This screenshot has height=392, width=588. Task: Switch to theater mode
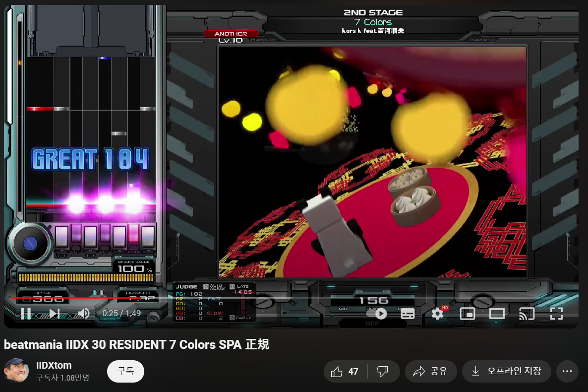point(497,314)
